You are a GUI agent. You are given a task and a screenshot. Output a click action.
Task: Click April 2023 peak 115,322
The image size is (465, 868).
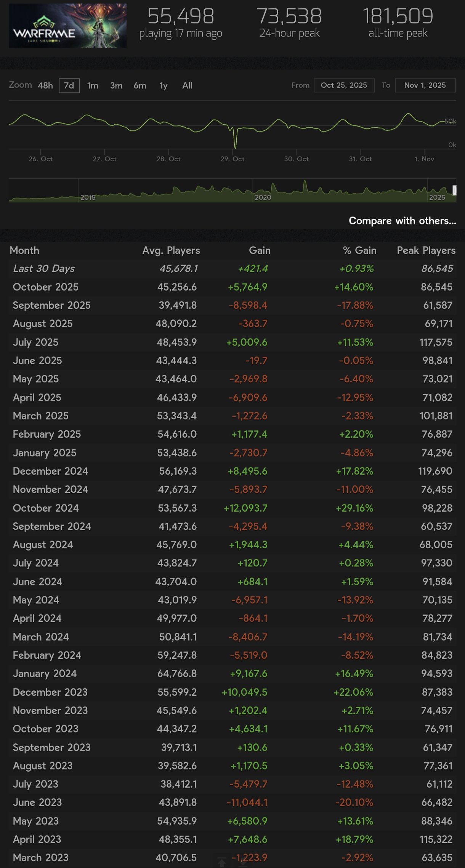(436, 839)
